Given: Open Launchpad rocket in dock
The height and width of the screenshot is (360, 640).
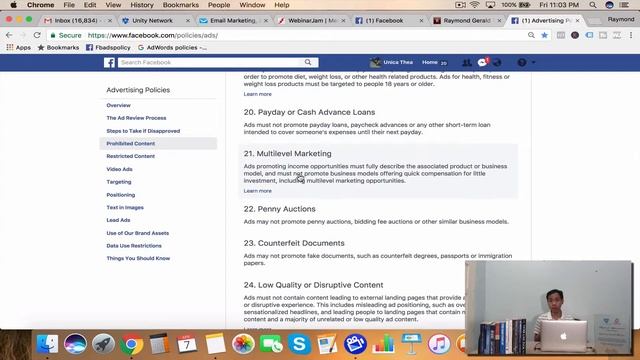Looking at the screenshot, I should tap(103, 344).
